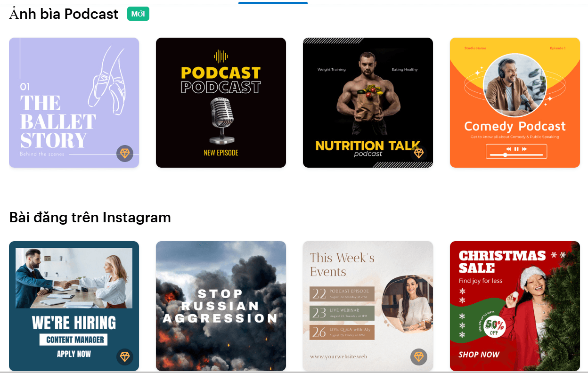The width and height of the screenshot is (588, 373).
Task: Click progress slider on Comedy Podcast cover
Action: tap(516, 154)
